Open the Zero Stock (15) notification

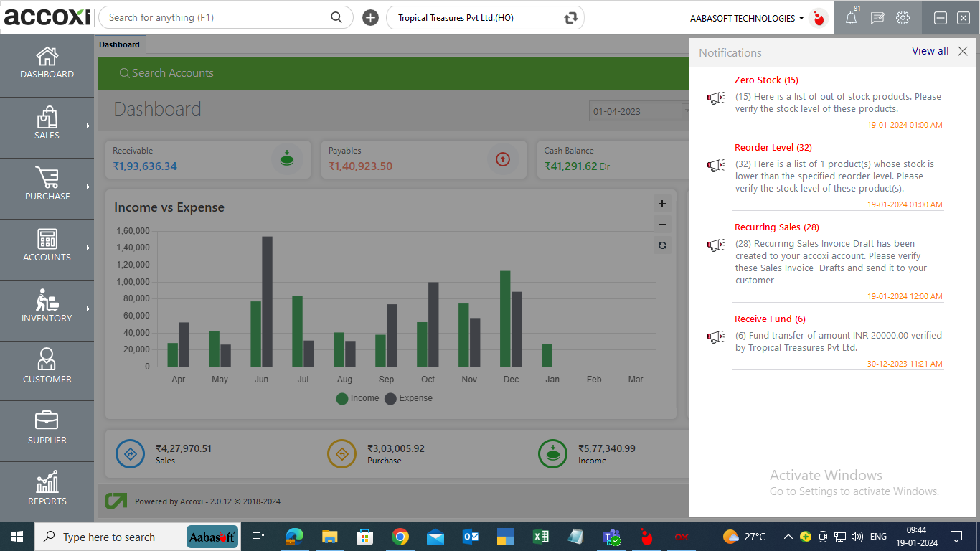point(766,80)
